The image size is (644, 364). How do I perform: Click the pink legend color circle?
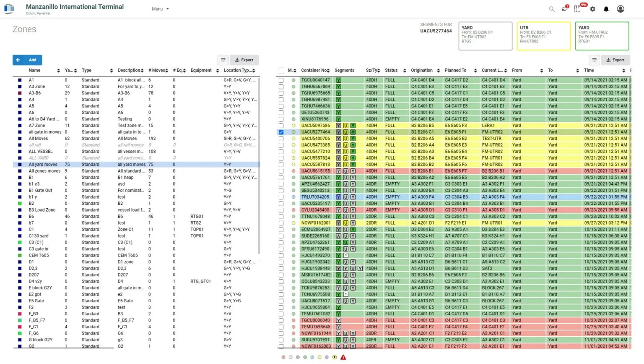283,357
